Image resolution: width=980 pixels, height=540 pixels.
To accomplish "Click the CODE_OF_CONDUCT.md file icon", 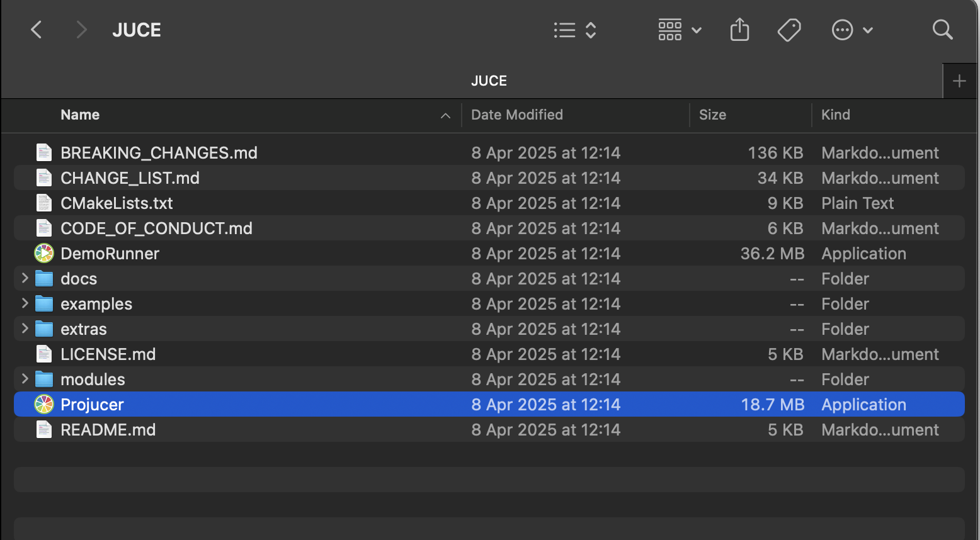I will (44, 228).
